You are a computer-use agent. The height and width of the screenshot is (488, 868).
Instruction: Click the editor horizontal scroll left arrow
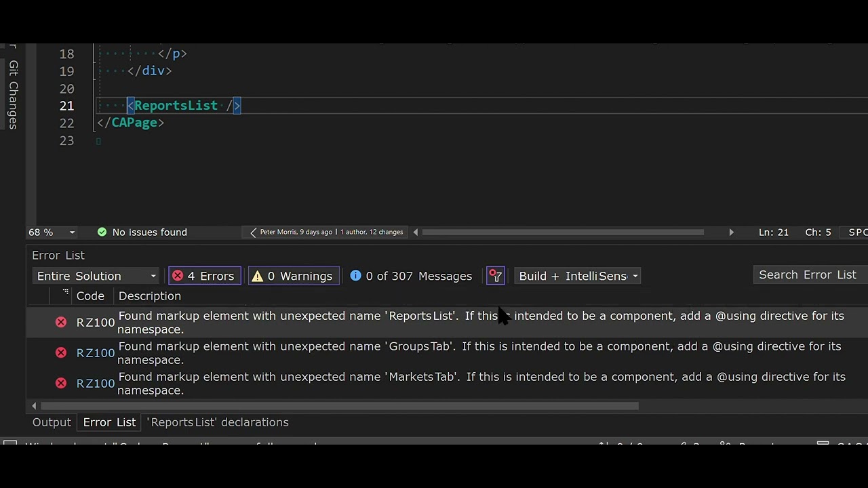click(x=415, y=232)
